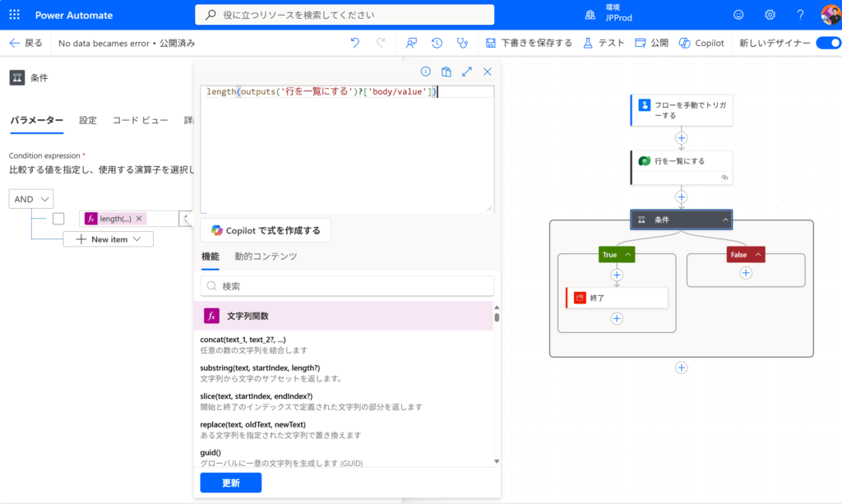Collapse the True branch chevron
This screenshot has height=504, width=842.
tap(628, 255)
